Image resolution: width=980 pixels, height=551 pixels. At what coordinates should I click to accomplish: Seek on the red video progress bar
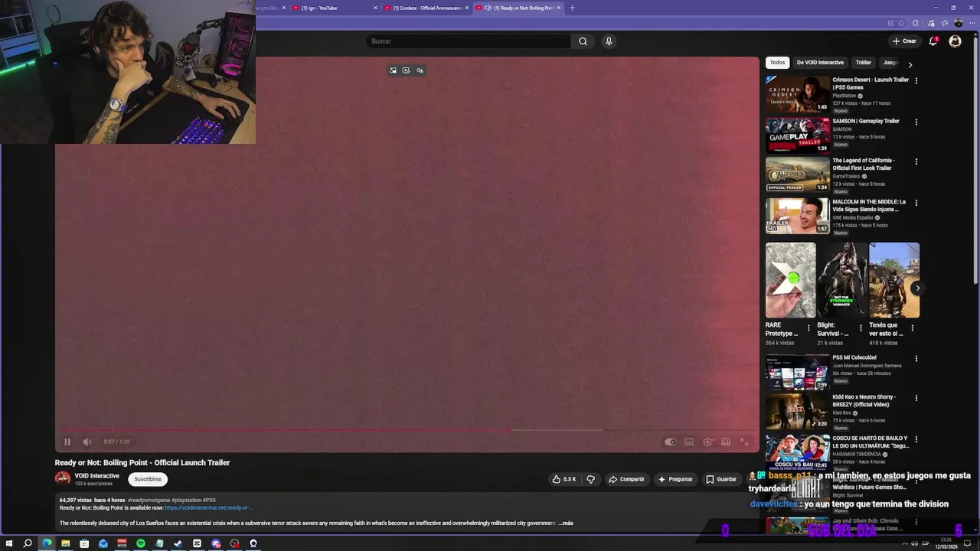pyautogui.click(x=407, y=430)
